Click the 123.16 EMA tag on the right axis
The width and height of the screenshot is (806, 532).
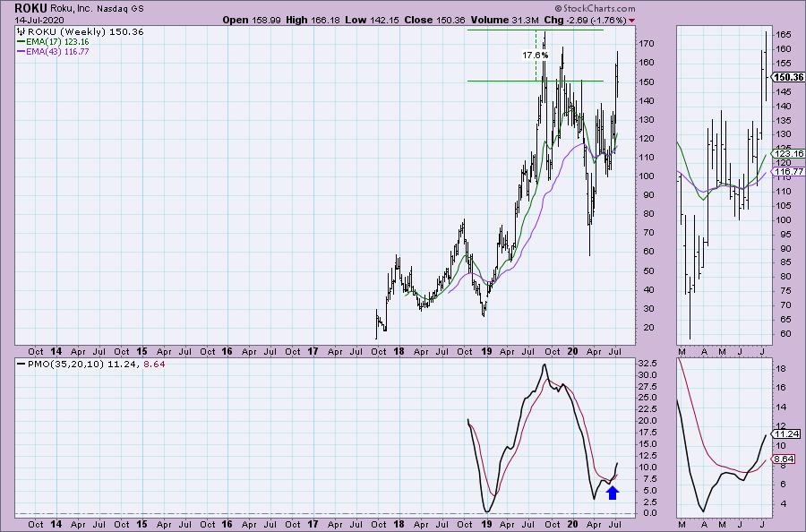[788, 154]
